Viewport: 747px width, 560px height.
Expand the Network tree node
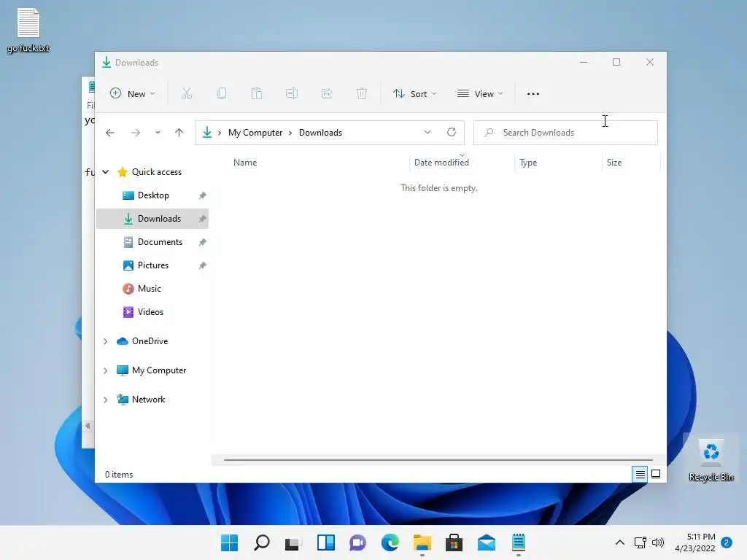pyautogui.click(x=106, y=400)
